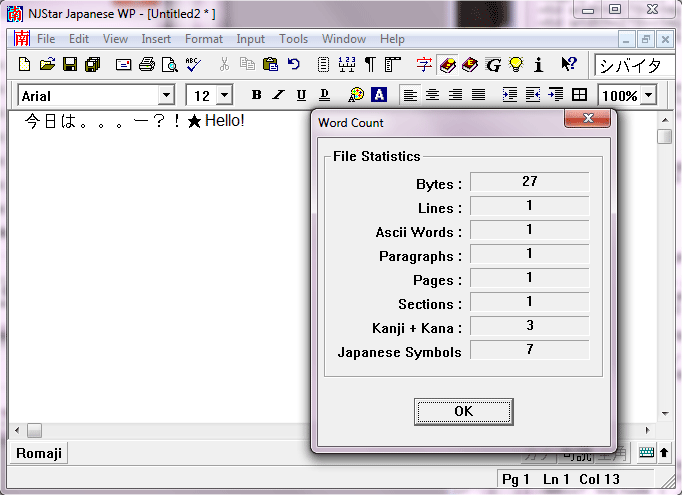Click the Undo arrow icon
Viewport: 682px width, 495px height.
coord(293,65)
